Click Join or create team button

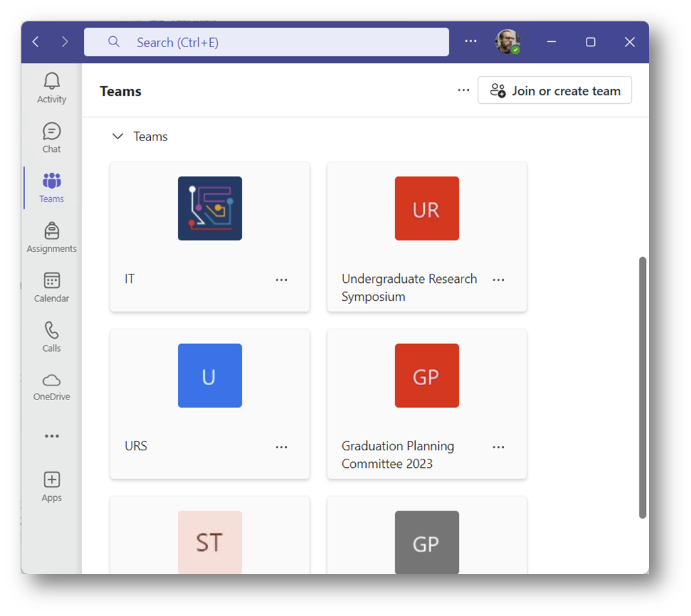click(554, 91)
